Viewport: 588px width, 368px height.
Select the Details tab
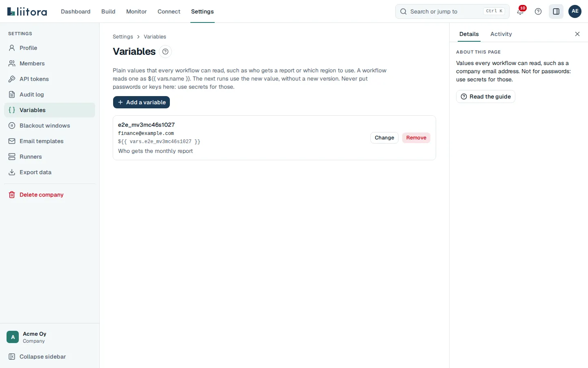pos(469,34)
